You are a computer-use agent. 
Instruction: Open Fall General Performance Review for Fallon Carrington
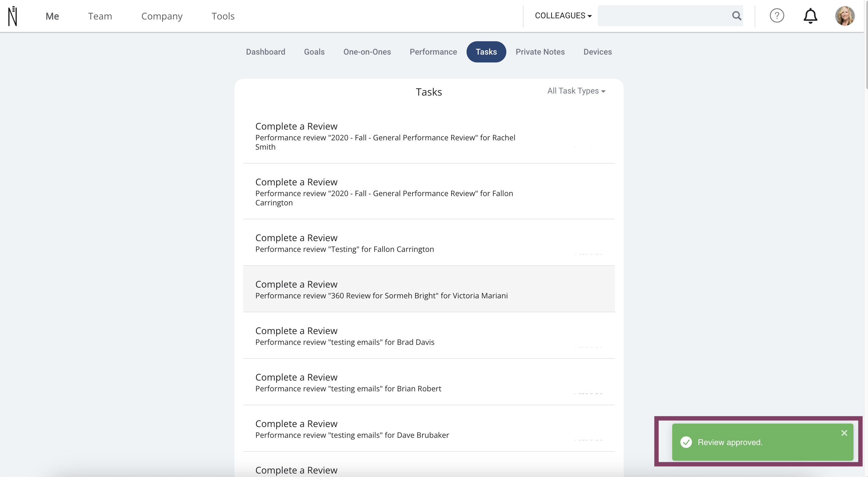tap(428, 192)
